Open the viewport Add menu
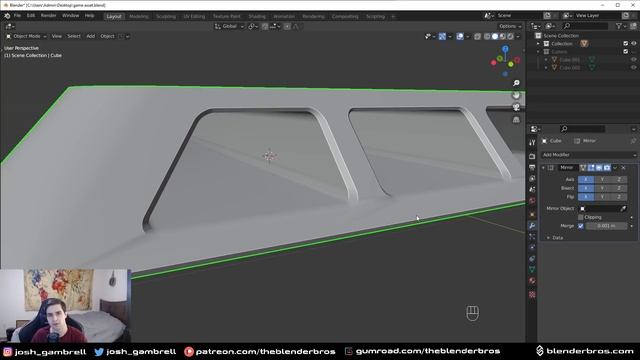This screenshot has height=360, width=640. tap(91, 36)
